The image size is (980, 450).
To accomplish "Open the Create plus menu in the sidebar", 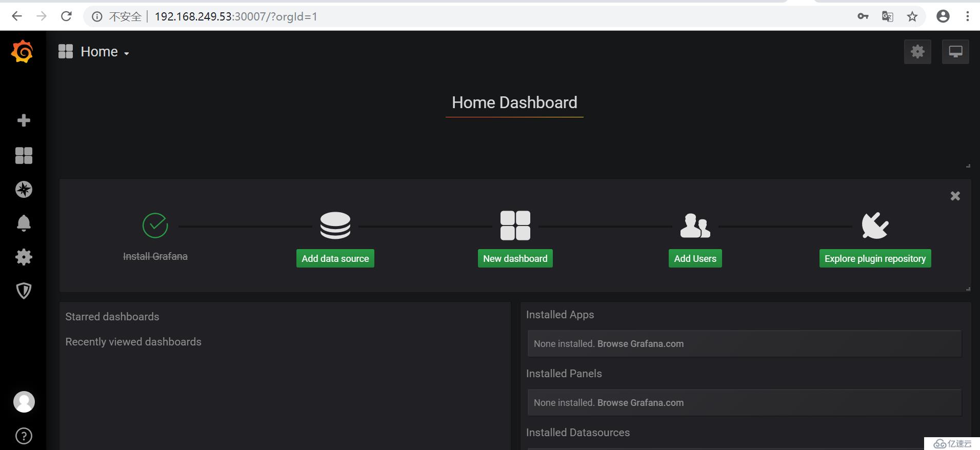I will click(x=24, y=120).
